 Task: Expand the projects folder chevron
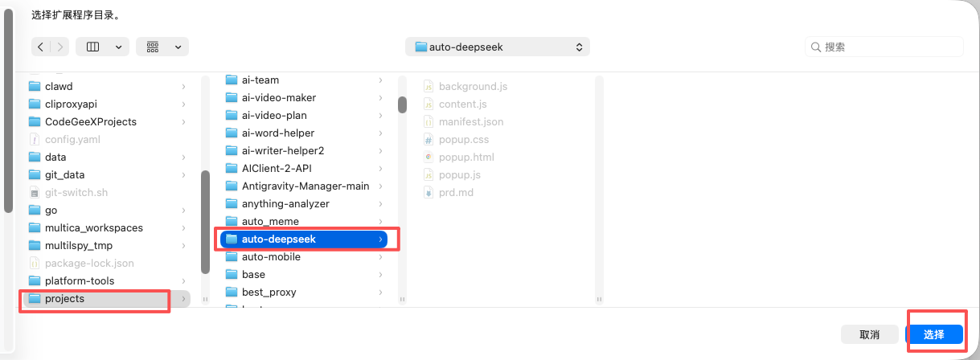183,299
